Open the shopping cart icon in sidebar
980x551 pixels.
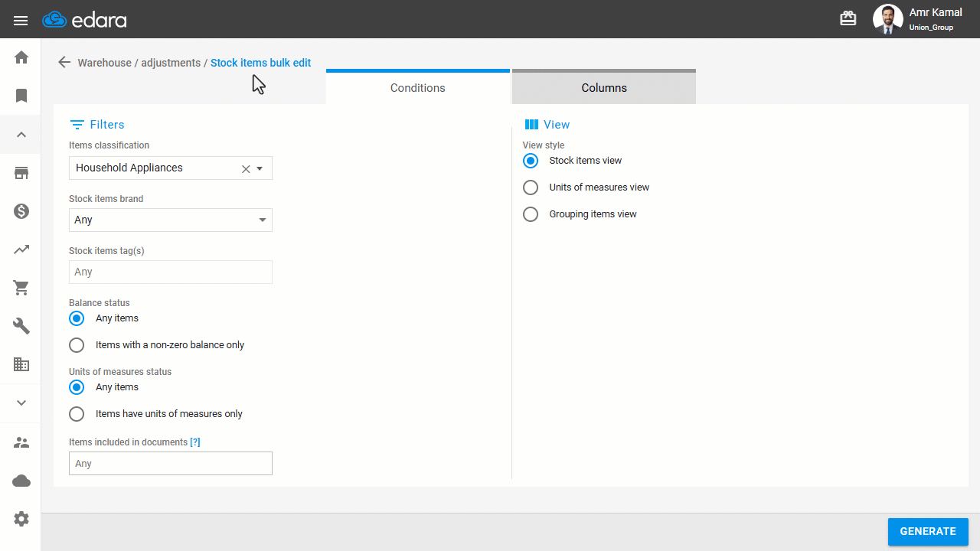coord(21,288)
